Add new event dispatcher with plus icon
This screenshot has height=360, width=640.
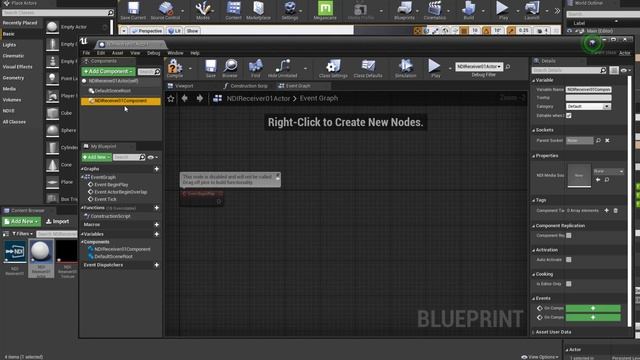click(x=156, y=265)
